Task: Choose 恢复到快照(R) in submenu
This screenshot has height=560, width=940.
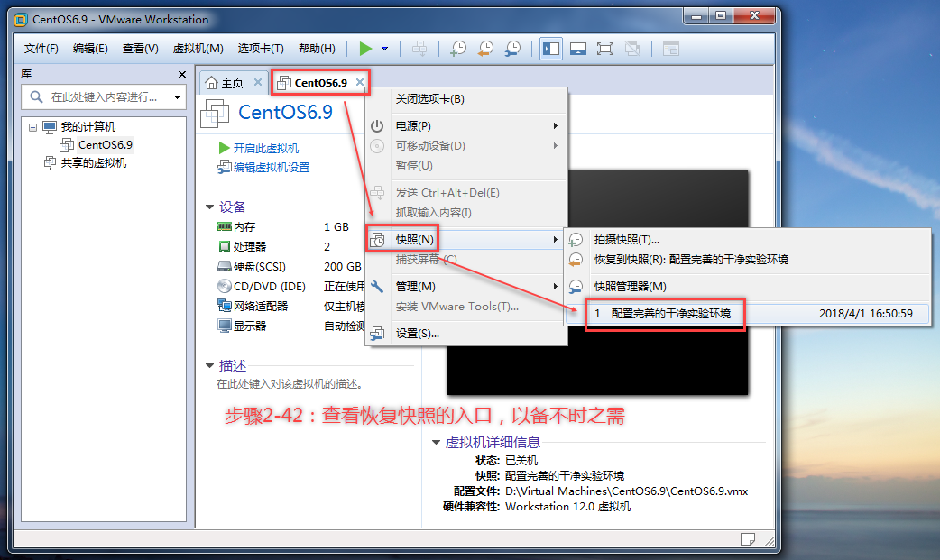Action: click(748, 260)
